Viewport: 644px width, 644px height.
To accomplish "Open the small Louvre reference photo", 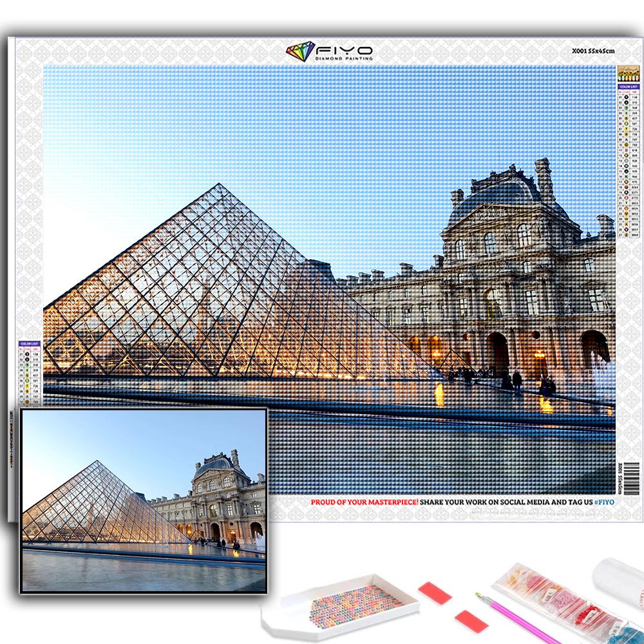I will coord(144,500).
